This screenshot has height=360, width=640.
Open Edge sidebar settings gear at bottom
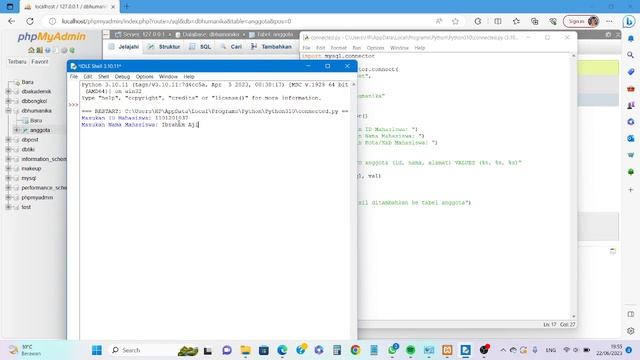point(631,331)
